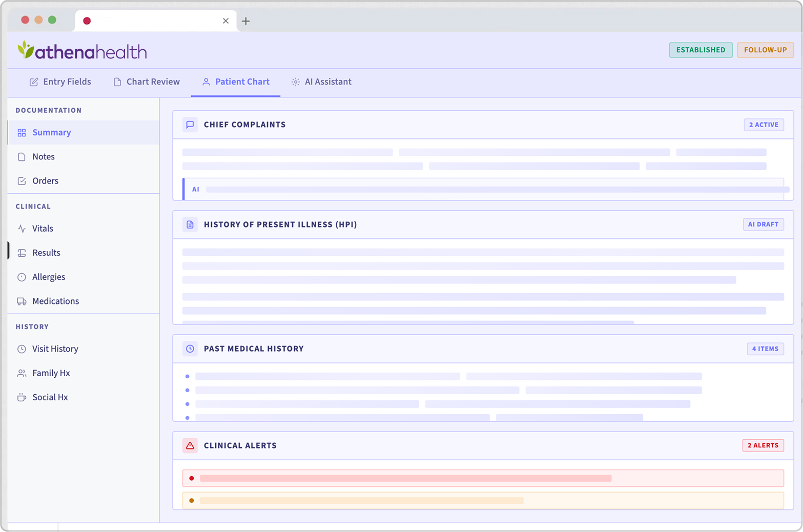This screenshot has width=803, height=532.
Task: Switch to the Chart Review tab
Action: pyautogui.click(x=147, y=82)
